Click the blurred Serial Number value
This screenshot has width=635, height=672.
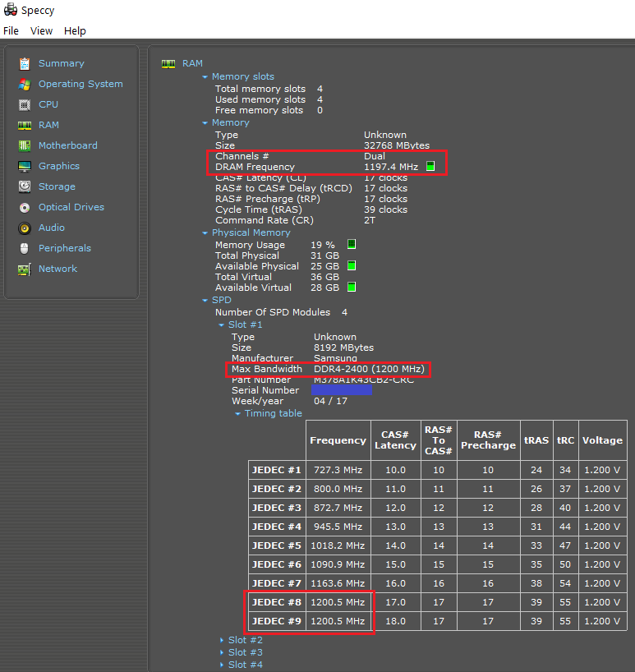pyautogui.click(x=342, y=390)
